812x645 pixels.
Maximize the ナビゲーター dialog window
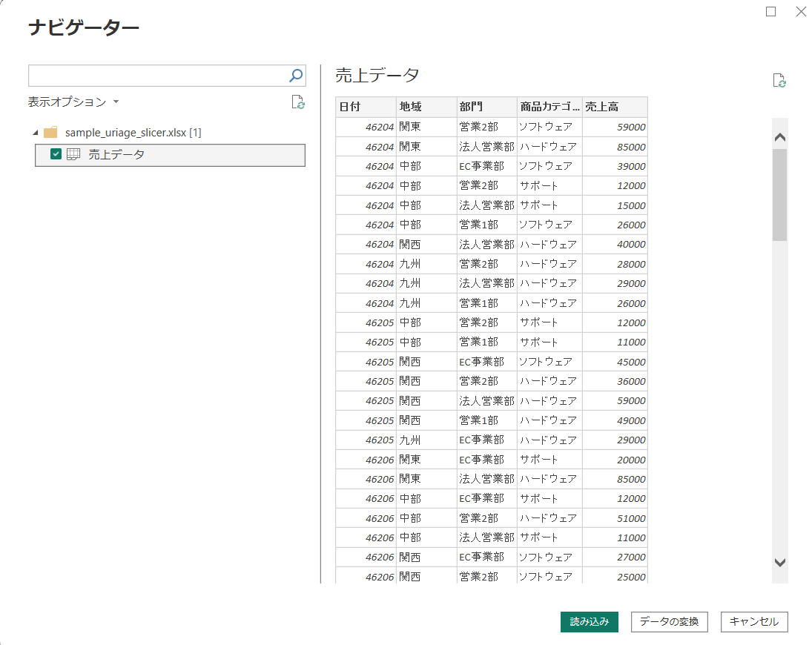770,11
